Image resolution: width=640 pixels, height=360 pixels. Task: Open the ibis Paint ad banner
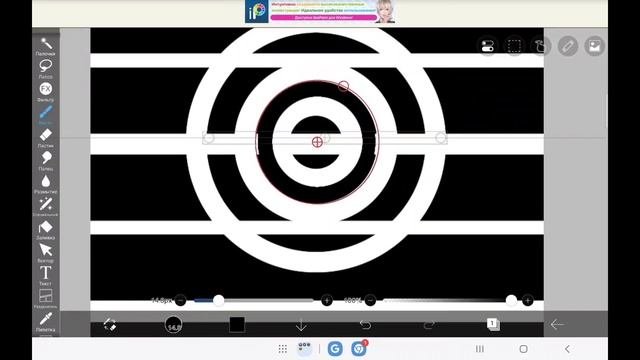[x=320, y=11]
